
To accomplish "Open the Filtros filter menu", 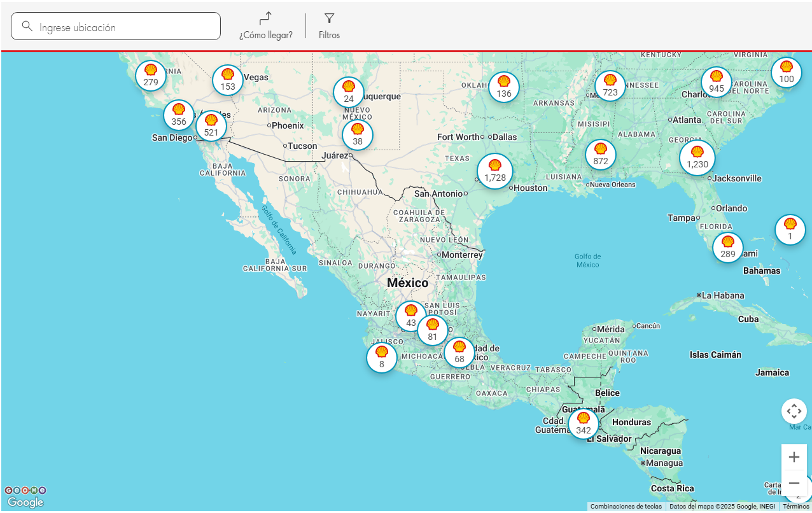I will (x=329, y=26).
